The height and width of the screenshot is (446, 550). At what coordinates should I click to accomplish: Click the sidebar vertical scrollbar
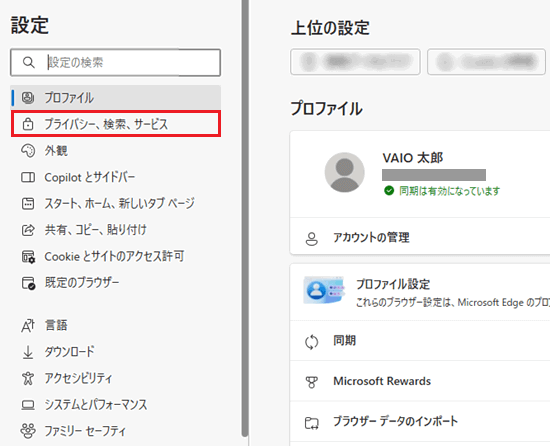click(245, 217)
